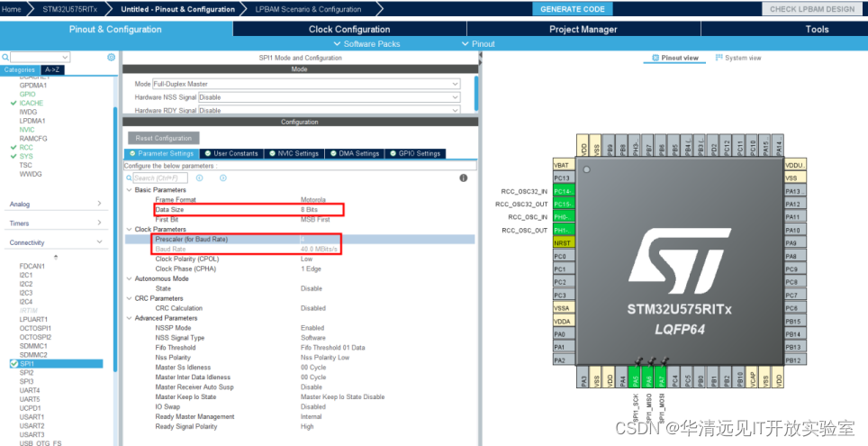Select SYS in the peripheral list
The width and height of the screenshot is (868, 446).
click(x=26, y=156)
